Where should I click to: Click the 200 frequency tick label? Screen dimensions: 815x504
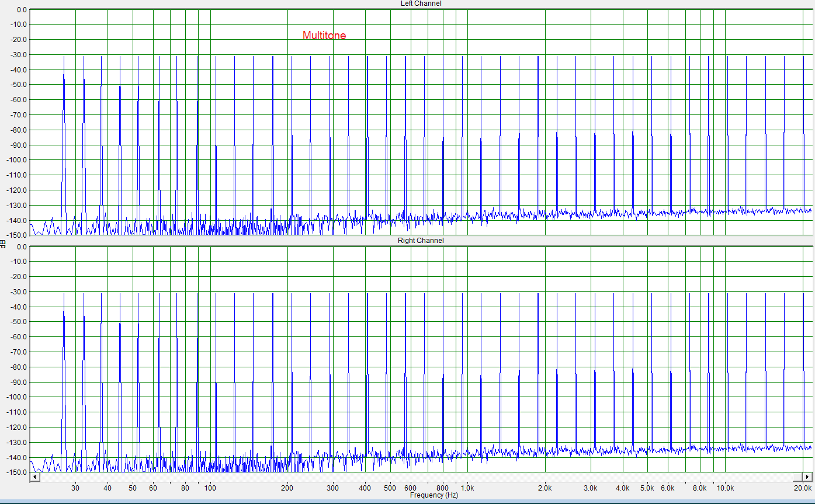click(287, 488)
